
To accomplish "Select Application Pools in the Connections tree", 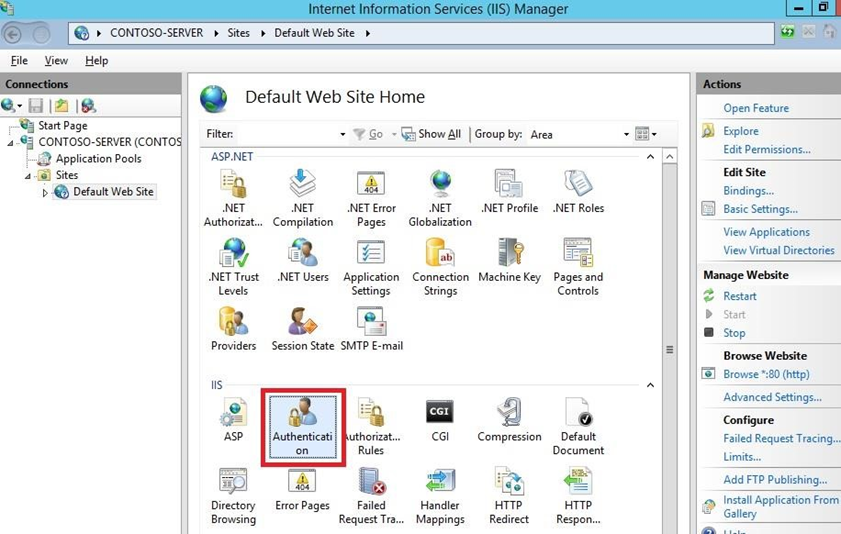I will pos(98,158).
